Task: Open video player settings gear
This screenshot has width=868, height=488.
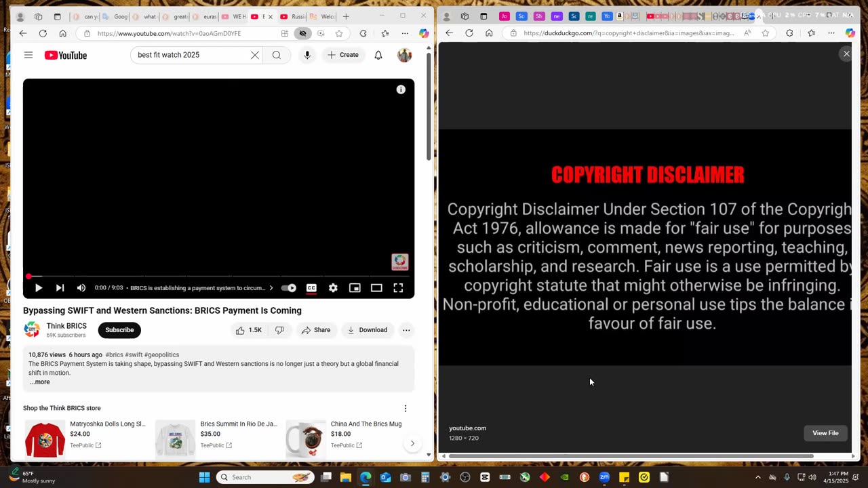Action: pos(333,288)
